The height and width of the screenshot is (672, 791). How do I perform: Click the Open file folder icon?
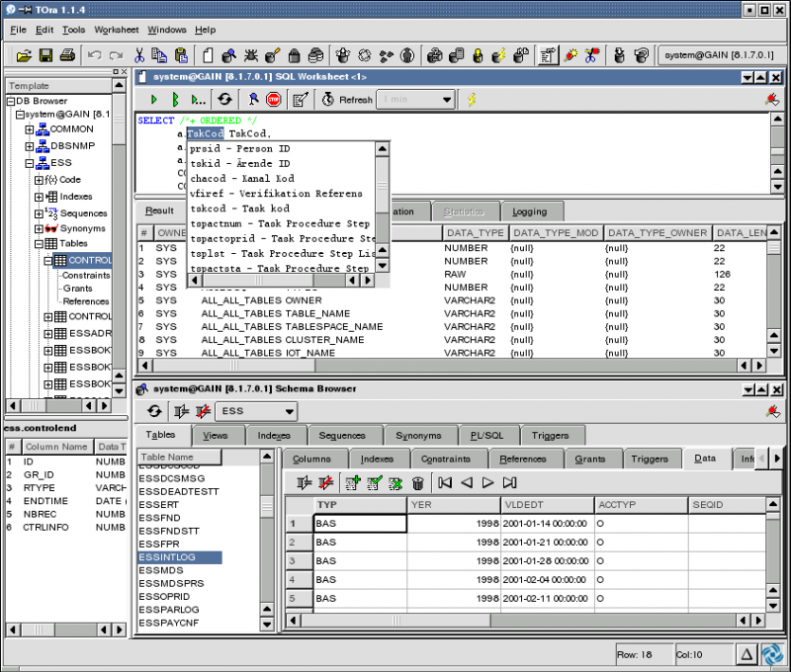coord(24,55)
